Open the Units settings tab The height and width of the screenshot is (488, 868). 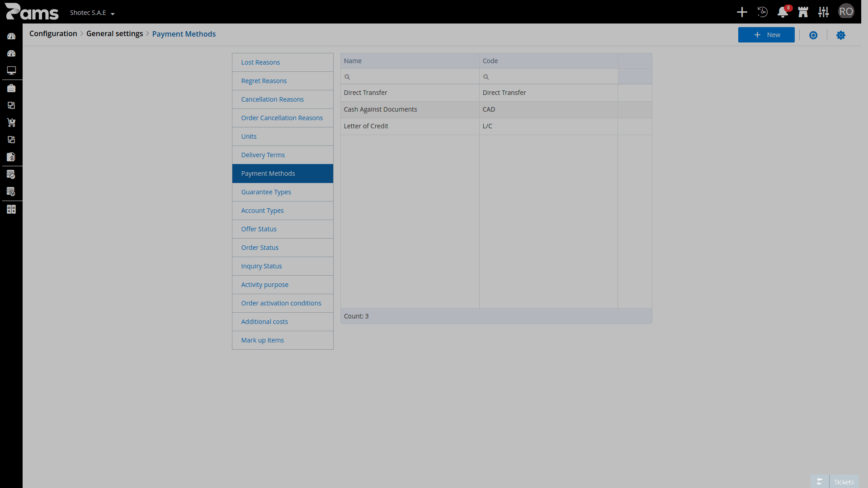tap(283, 136)
